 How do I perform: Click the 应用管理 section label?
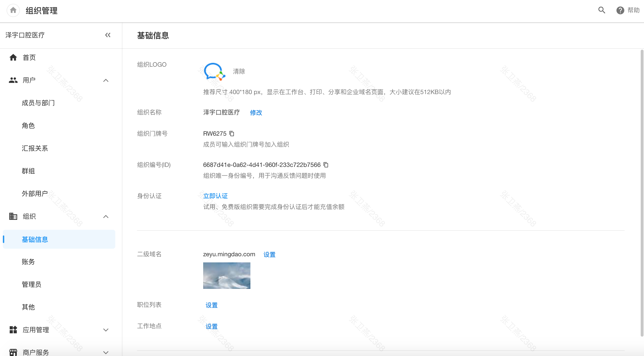(x=36, y=330)
